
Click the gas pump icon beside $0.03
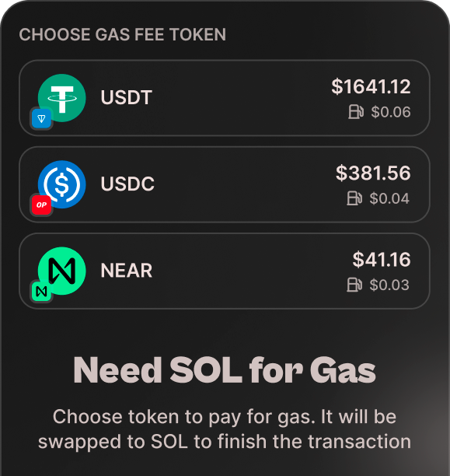[354, 285]
